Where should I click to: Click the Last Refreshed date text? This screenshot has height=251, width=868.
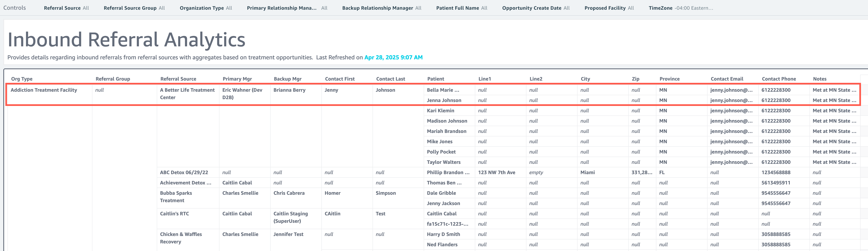pos(393,57)
